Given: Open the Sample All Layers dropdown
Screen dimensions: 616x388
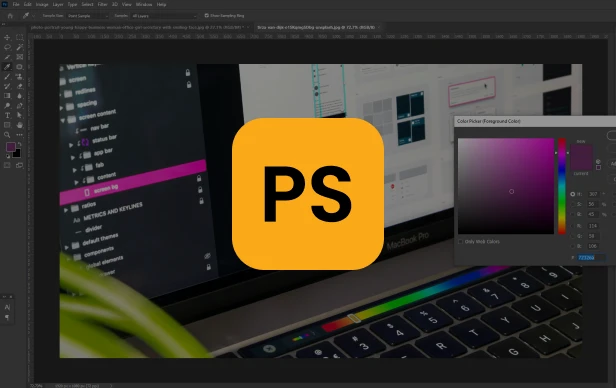Looking at the screenshot, I should 164,16.
